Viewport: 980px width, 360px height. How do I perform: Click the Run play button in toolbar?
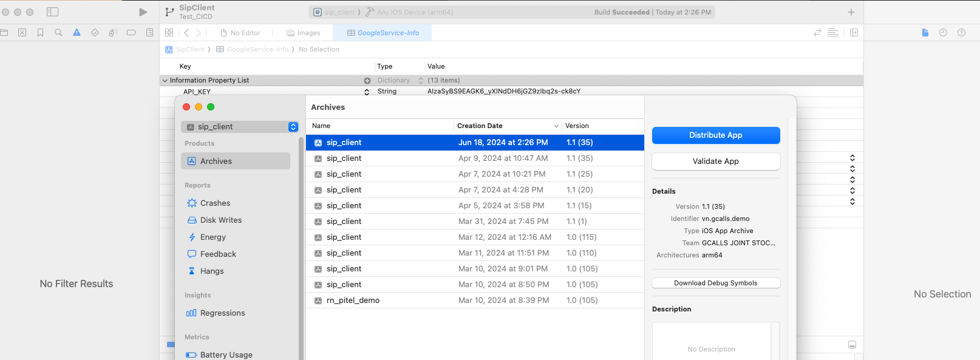coord(143,12)
